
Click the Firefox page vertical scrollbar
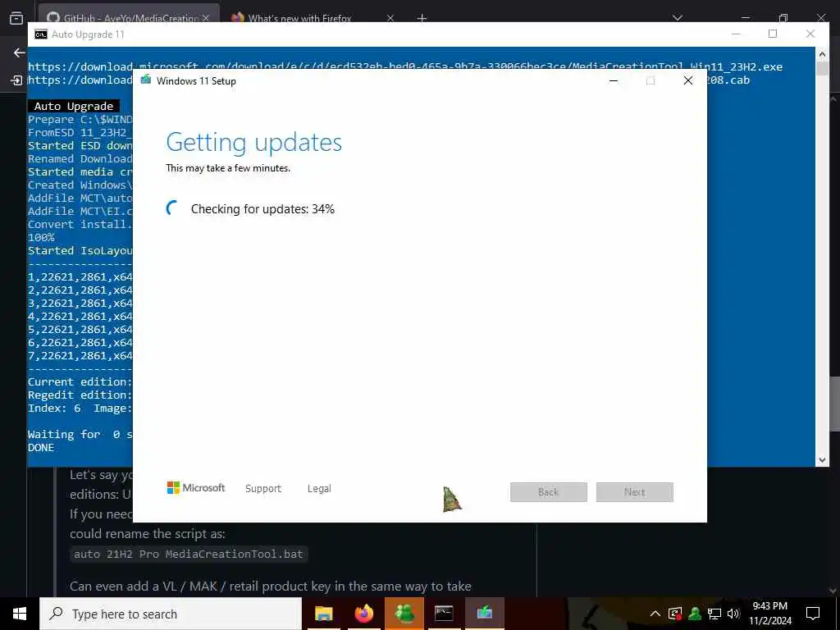click(x=833, y=404)
